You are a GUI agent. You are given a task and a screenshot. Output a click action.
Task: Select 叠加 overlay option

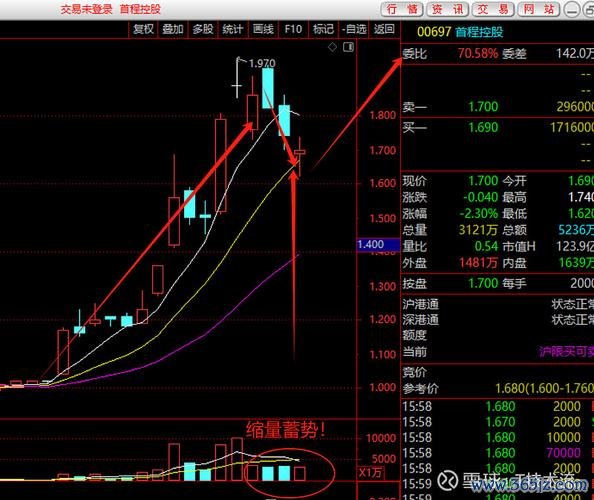[x=173, y=29]
